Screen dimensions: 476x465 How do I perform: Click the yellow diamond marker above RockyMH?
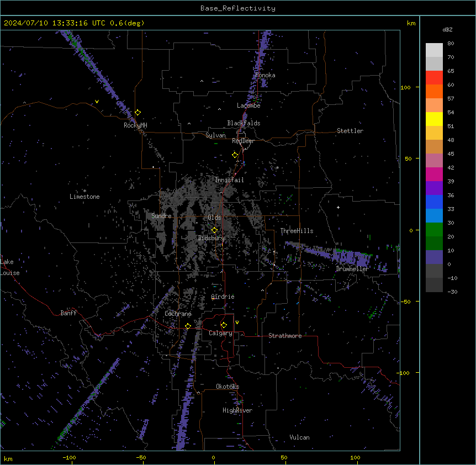click(138, 112)
